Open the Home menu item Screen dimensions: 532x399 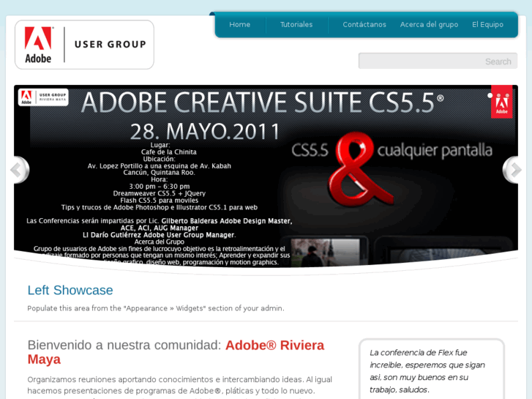point(239,24)
